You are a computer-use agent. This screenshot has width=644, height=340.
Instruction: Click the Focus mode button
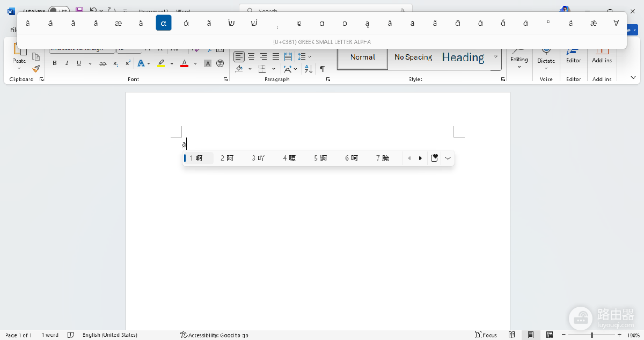[486, 335]
